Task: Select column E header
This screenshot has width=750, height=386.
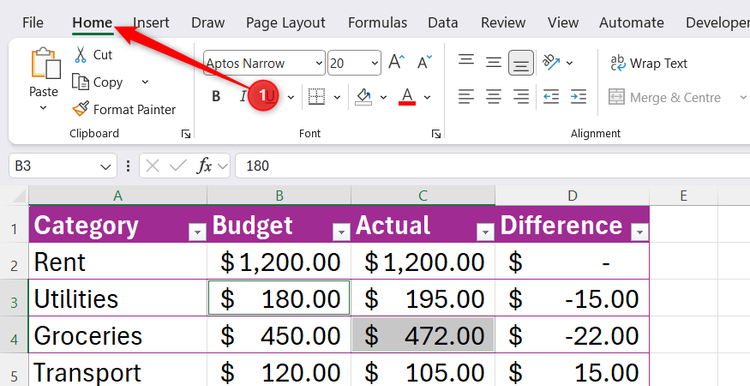Action: [683, 195]
